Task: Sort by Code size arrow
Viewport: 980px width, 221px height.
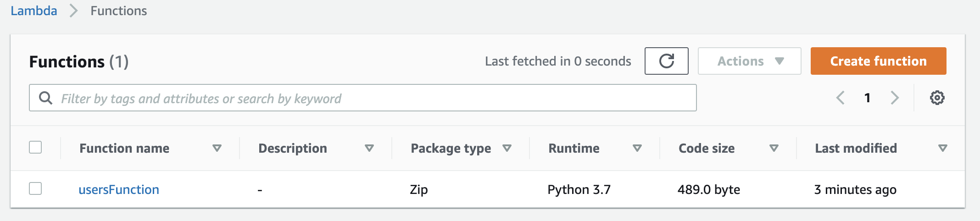Action: click(x=774, y=148)
